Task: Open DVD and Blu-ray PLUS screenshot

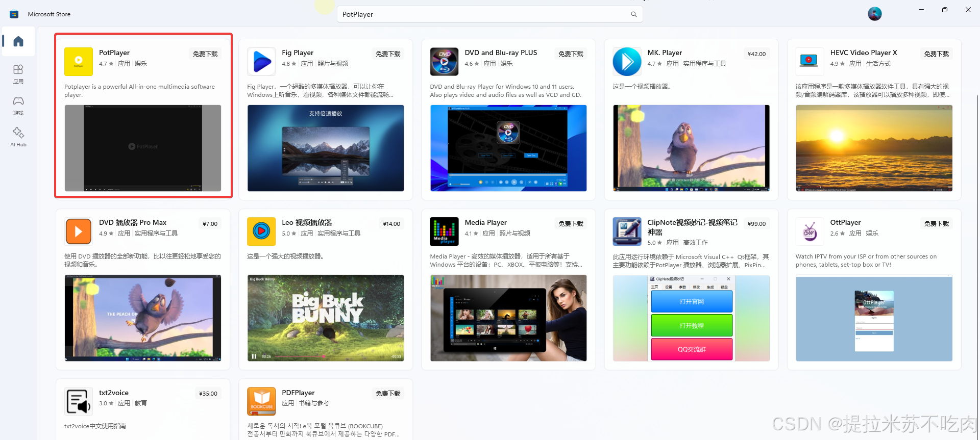Action: click(x=508, y=148)
